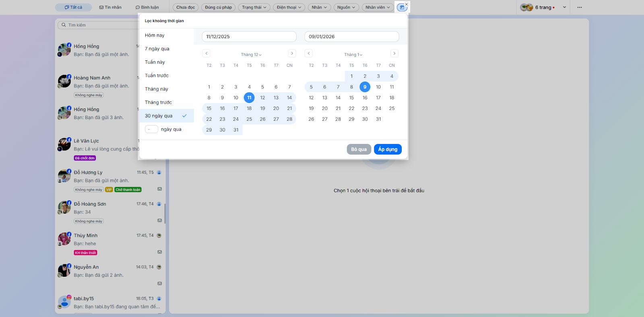Go to next month on the Tháng 12 calendar
Image resolution: width=644 pixels, height=317 pixels.
click(x=292, y=54)
